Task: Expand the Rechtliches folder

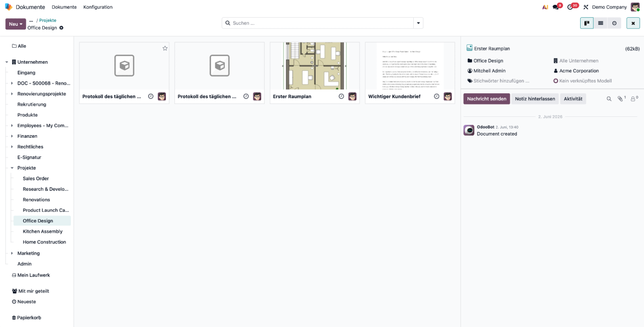Action: pos(12,147)
